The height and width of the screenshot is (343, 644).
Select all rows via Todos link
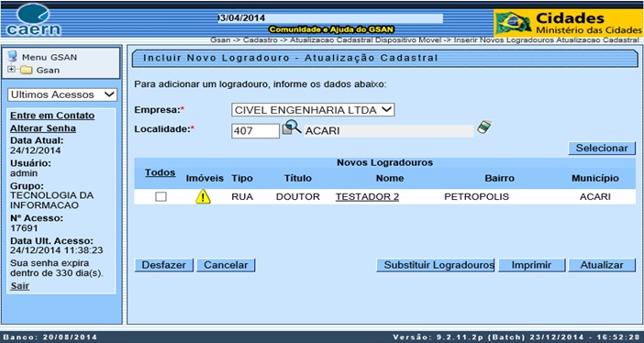(x=161, y=172)
